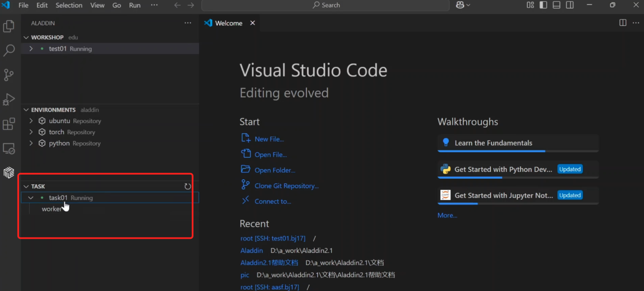Click the More... walkthroughs link

click(447, 216)
